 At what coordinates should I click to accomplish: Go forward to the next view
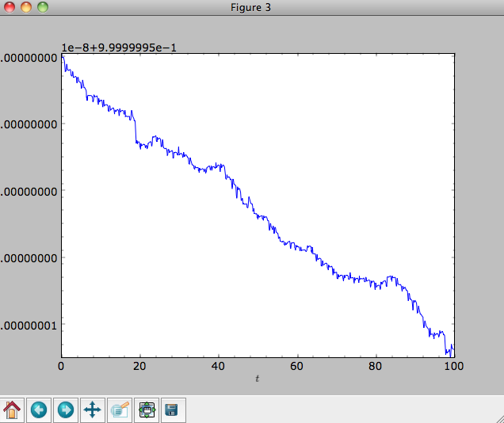click(66, 410)
